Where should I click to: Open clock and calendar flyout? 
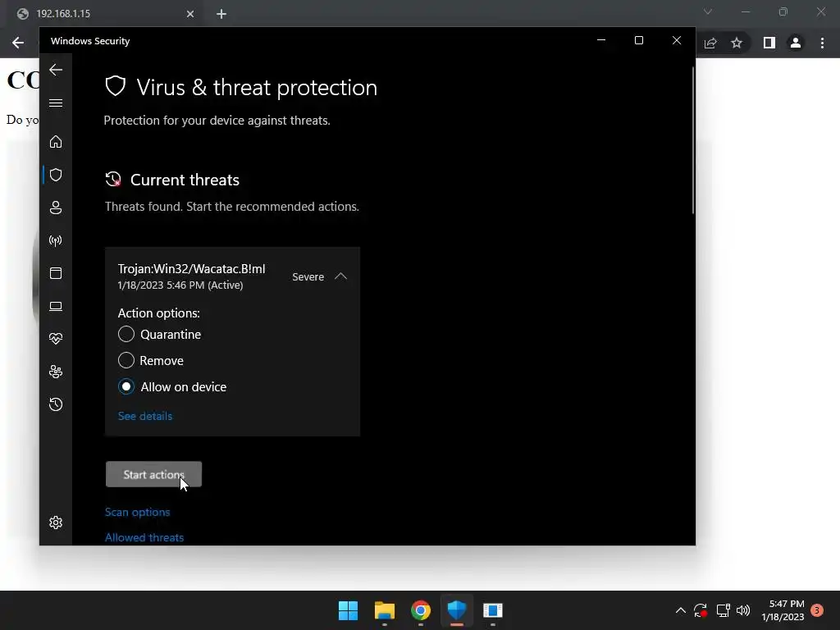[783, 610]
